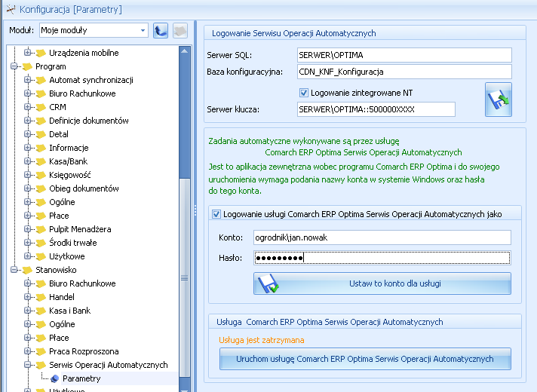Toggle the Logowanie zintegrowane NT checkbox

(x=303, y=93)
